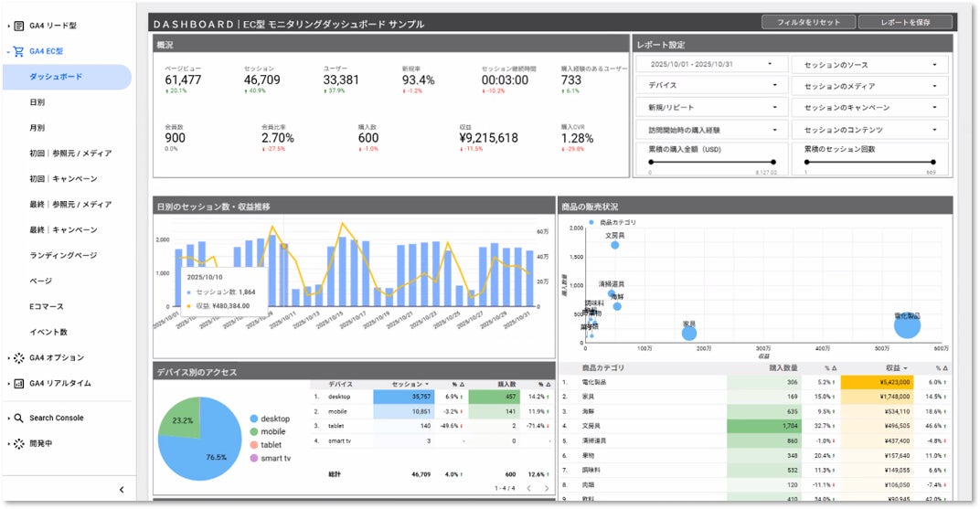This screenshot has height=509, width=980.
Task: Click the GA4 リード型 report icon
Action: point(19,26)
